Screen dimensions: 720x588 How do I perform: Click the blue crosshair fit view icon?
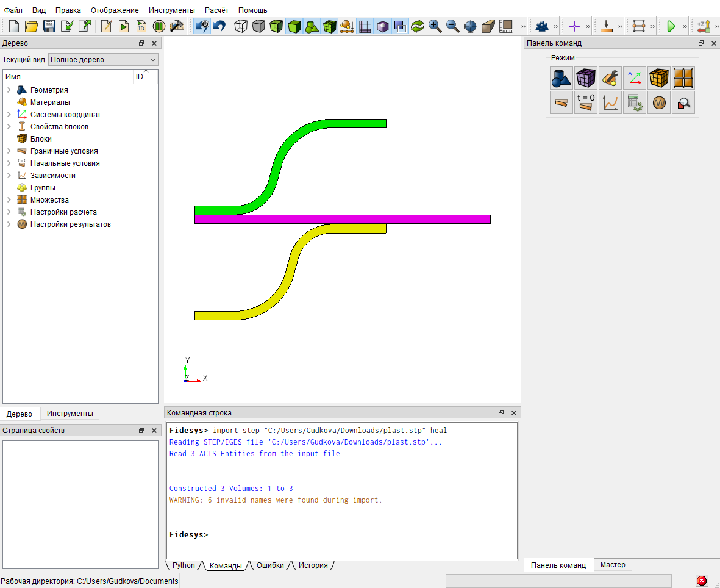tap(471, 26)
